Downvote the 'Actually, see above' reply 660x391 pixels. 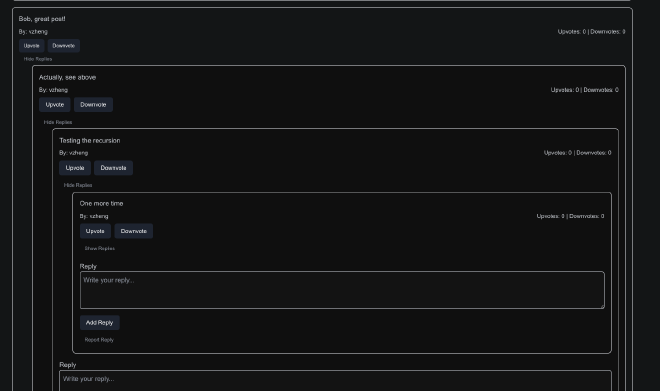coord(93,104)
